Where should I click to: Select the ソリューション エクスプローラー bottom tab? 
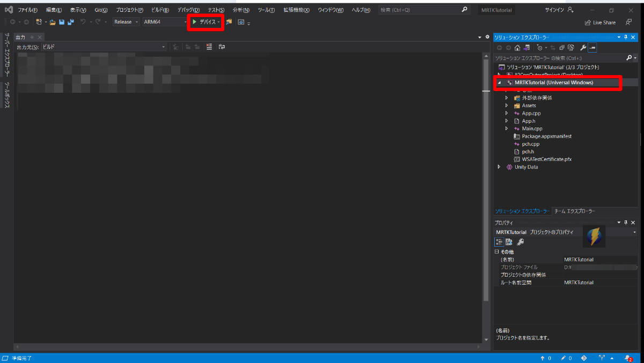coord(522,211)
